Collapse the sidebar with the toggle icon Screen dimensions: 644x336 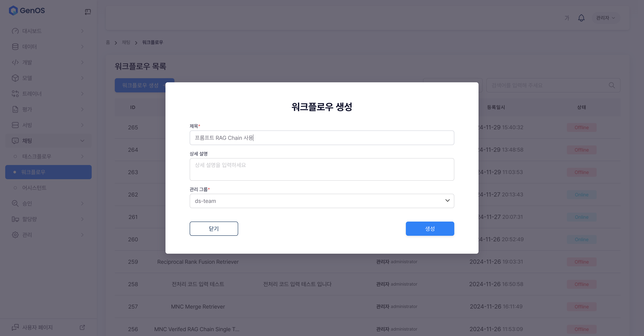[88, 12]
